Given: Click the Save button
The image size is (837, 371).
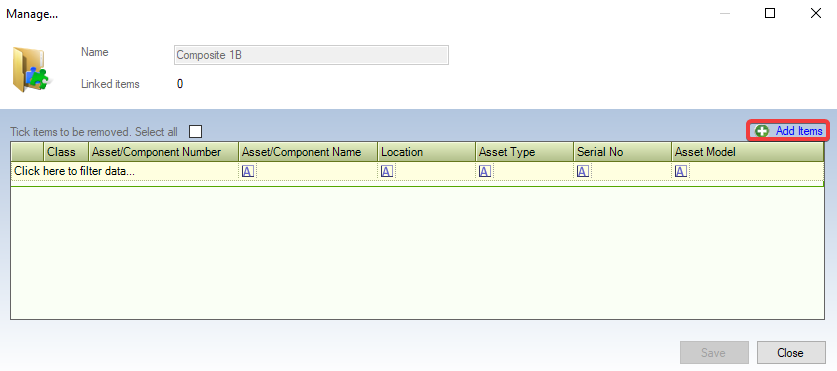Looking at the screenshot, I should pos(714,353).
